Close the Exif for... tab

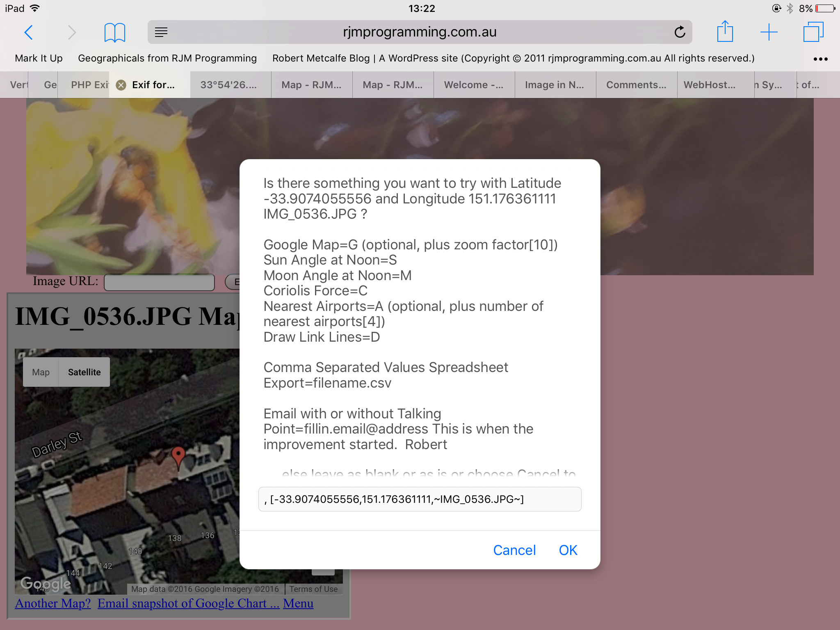(121, 85)
